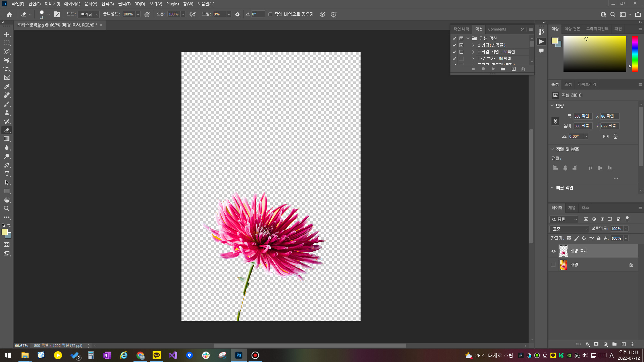
Task: Switch to the '작업 내역' tab
Action: click(x=461, y=29)
